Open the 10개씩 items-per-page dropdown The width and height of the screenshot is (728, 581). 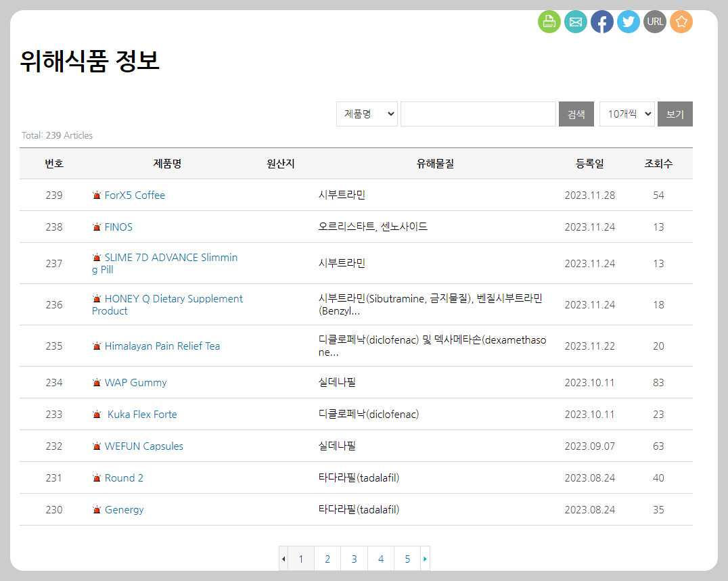click(627, 114)
